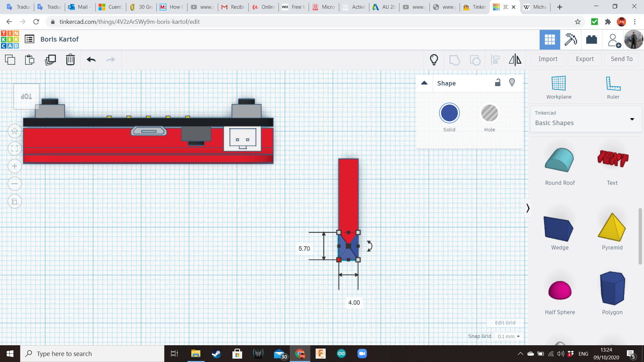Click Fit all in view icon

pyautogui.click(x=15, y=148)
